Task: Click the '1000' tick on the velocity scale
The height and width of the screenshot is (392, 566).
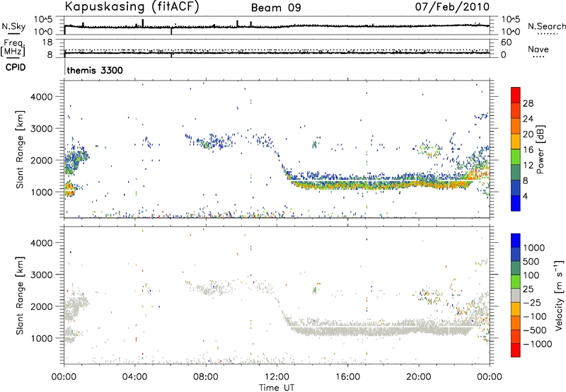Action: 534,248
